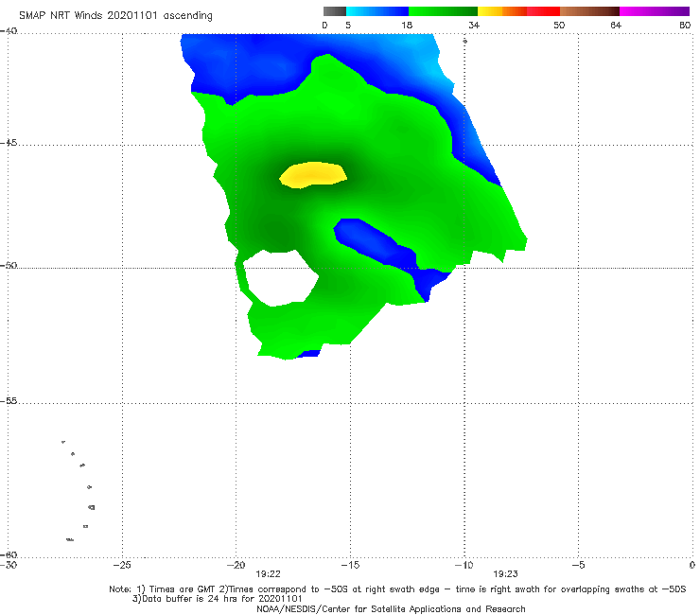The image size is (700, 615).
Task: Click the title 'SMAP NRT Winds 20201101 ascending'
Action: (x=115, y=15)
